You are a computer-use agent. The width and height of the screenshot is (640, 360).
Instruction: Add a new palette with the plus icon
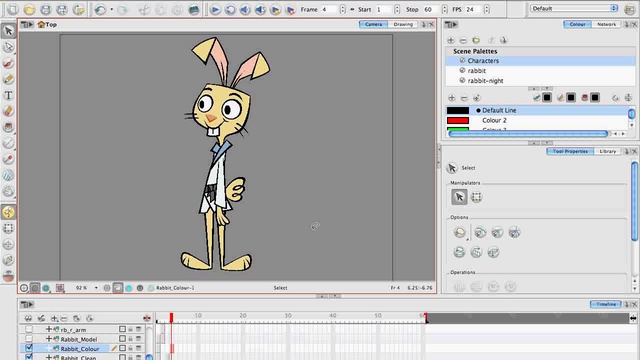point(451,40)
